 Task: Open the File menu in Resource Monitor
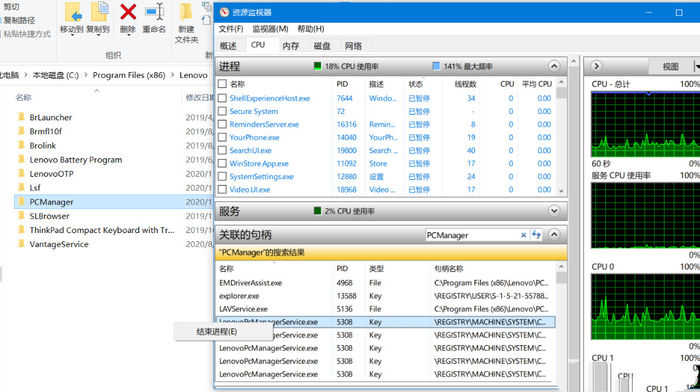point(231,29)
